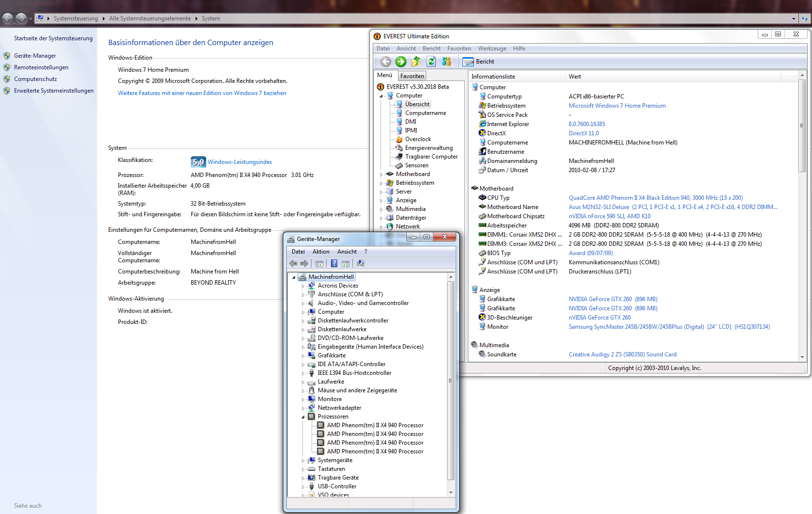Click the Control Panel back button

coord(8,18)
